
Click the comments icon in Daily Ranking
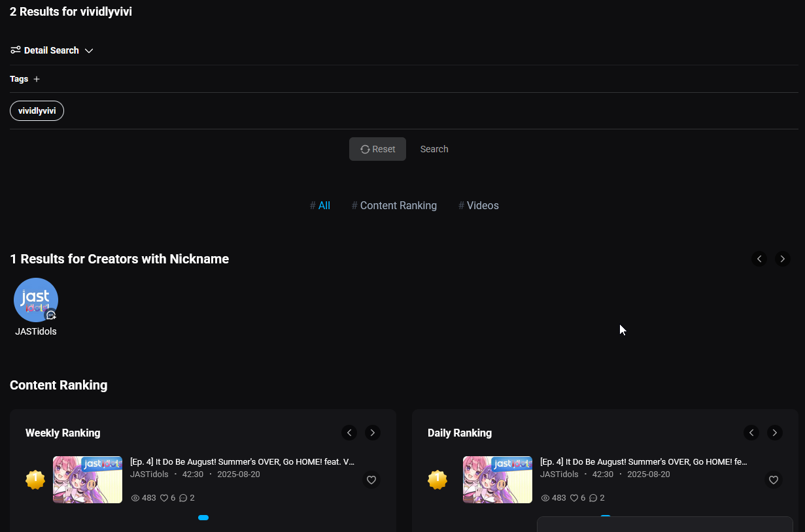[x=593, y=498]
